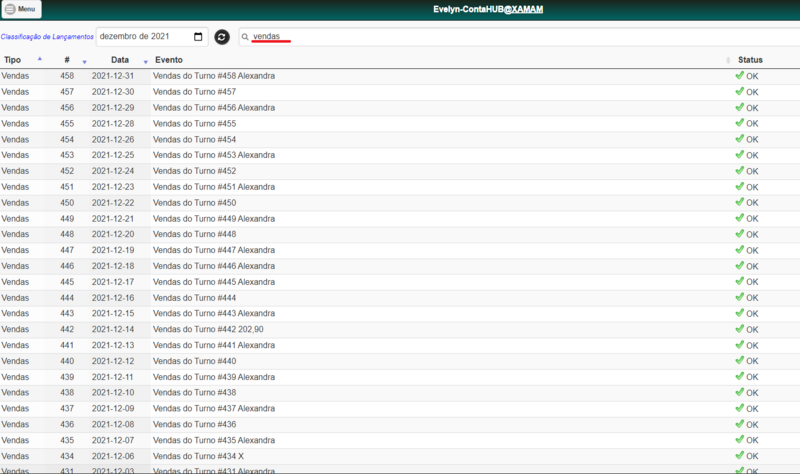The height and width of the screenshot is (474, 800).
Task: Select 'Vendas do Turno #447 Alexandra' event
Action: pyautogui.click(x=214, y=250)
